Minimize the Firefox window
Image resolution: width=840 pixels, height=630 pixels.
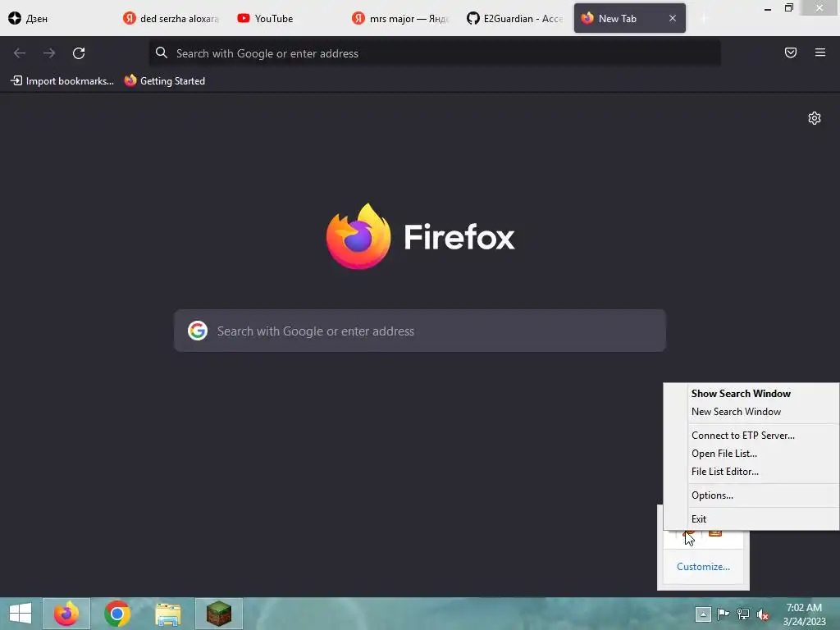(x=768, y=8)
